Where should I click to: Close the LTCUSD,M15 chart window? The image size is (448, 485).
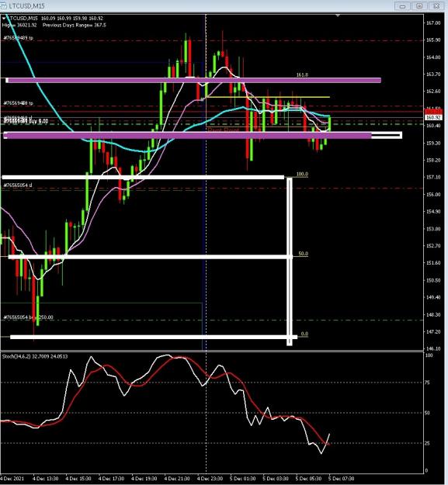tap(436, 6)
